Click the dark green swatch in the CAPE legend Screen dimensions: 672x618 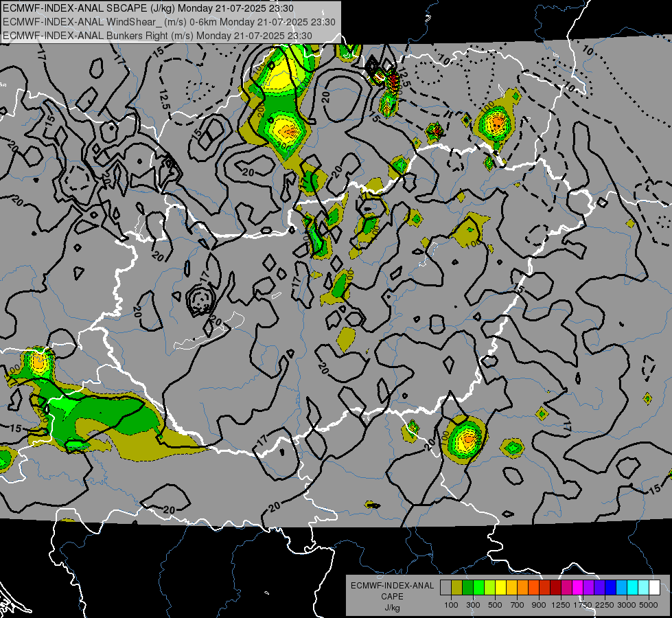pos(467,588)
